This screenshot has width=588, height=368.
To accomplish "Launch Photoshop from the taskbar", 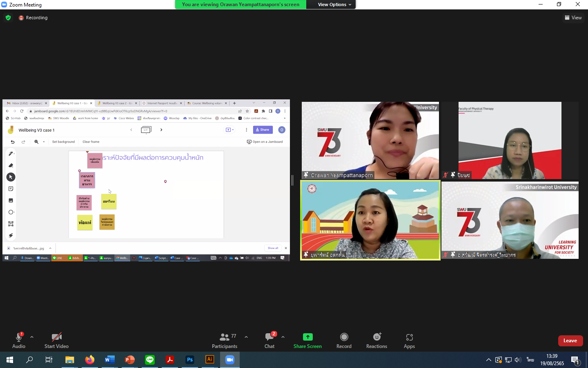I will coord(190,360).
